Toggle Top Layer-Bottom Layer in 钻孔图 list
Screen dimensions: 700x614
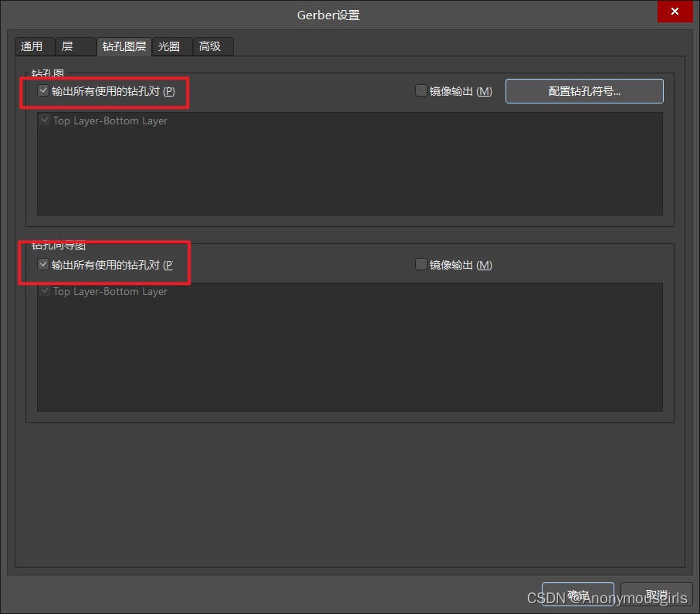(46, 121)
